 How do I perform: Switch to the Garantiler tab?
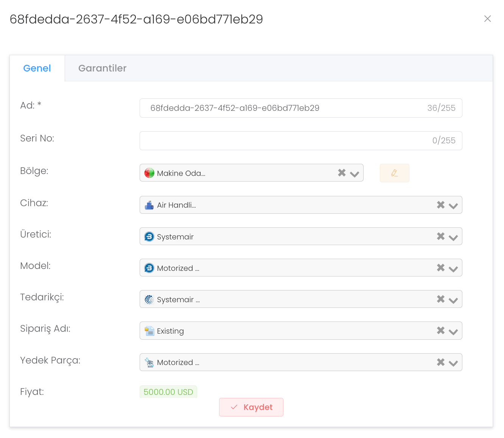[x=102, y=68]
